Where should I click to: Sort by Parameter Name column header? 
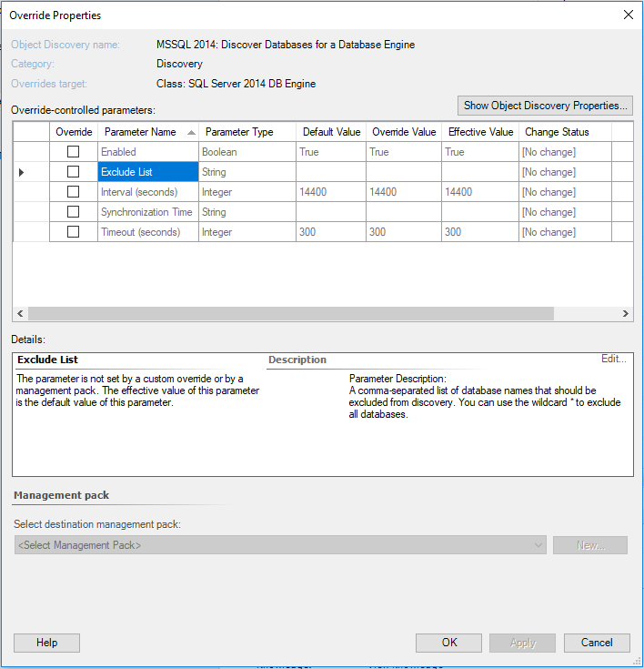tap(148, 132)
